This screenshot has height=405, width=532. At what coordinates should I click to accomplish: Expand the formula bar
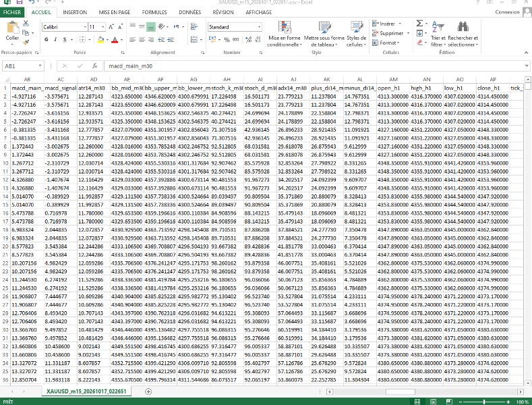click(x=527, y=66)
